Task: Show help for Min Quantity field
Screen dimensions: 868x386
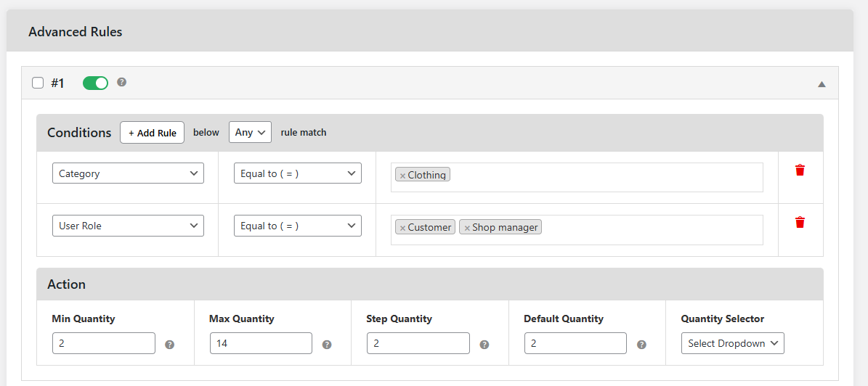Action: pyautogui.click(x=170, y=345)
